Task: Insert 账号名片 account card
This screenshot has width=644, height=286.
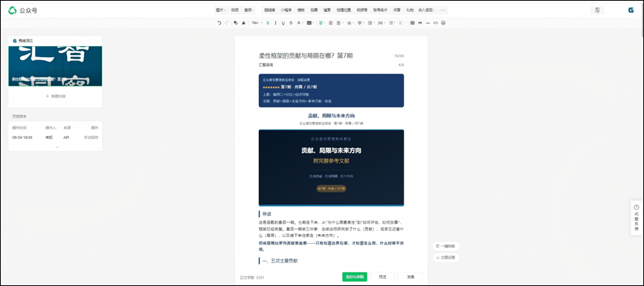Action: [380, 10]
